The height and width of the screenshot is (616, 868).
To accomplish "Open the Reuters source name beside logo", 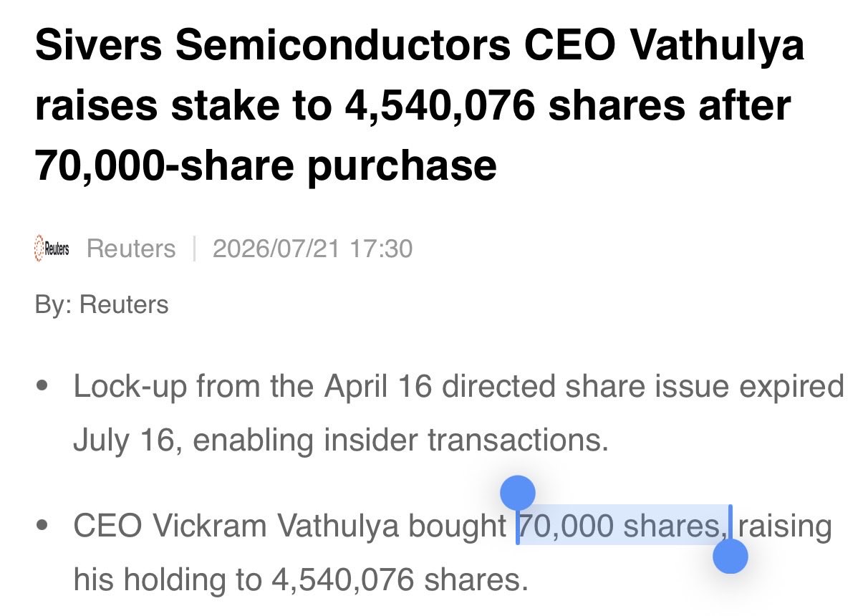I will point(131,249).
